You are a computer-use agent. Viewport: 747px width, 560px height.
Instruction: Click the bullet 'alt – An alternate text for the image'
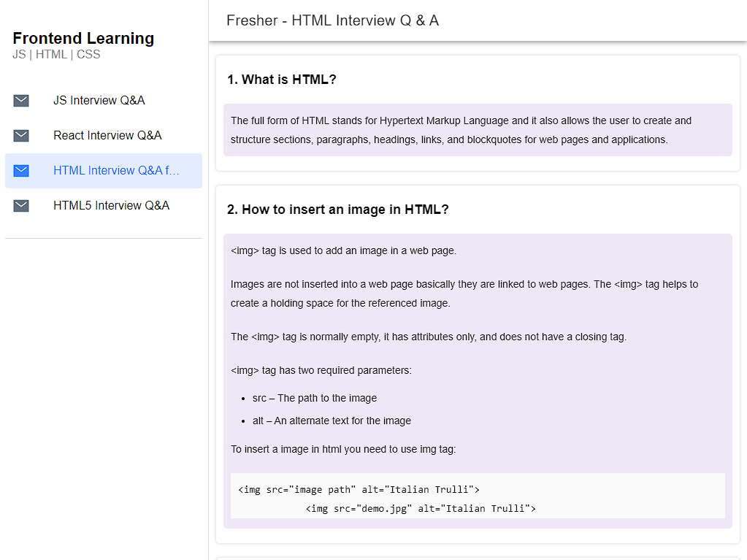332,421
